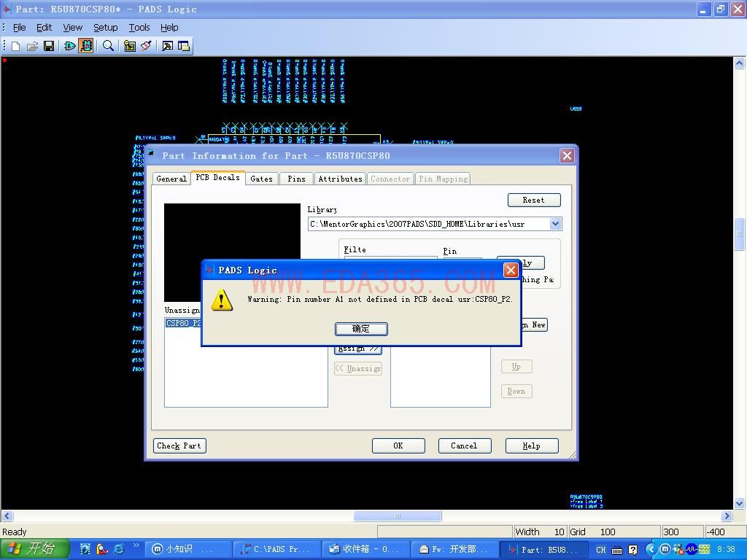Click the vertical scrollbar down arrow

click(740, 503)
